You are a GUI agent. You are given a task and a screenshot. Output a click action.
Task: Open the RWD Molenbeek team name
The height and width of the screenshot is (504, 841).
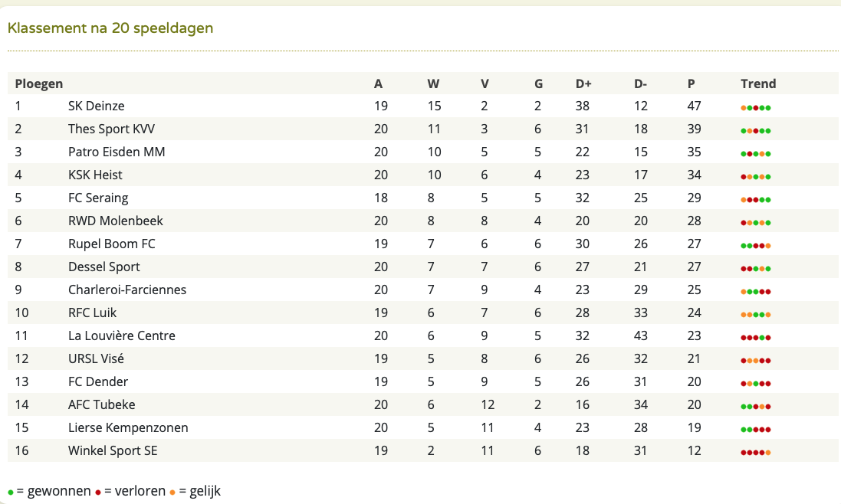coord(115,221)
